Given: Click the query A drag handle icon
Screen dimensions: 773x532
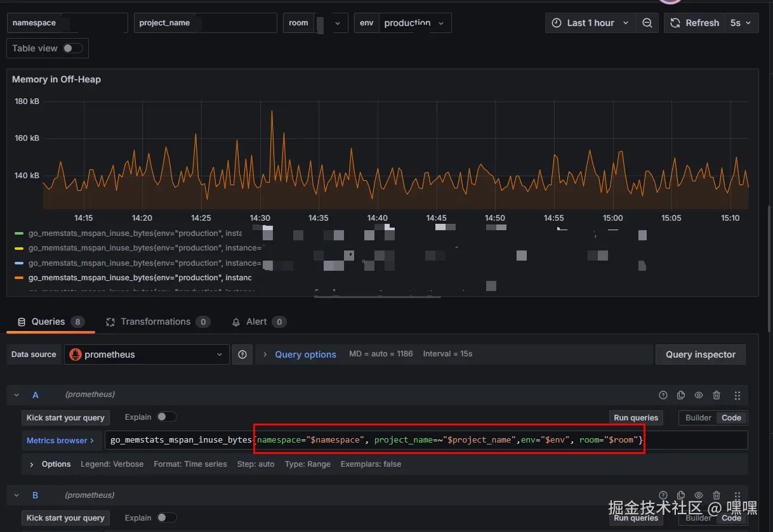Looking at the screenshot, I should (737, 395).
